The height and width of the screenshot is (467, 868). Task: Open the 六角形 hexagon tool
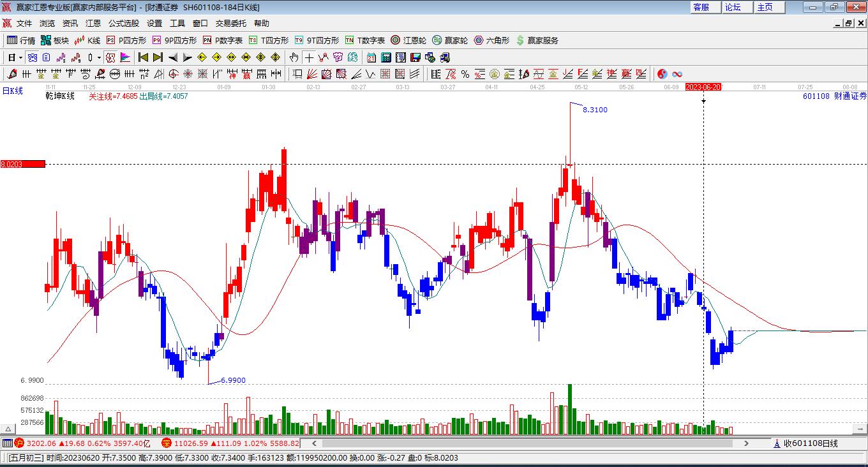(x=491, y=40)
